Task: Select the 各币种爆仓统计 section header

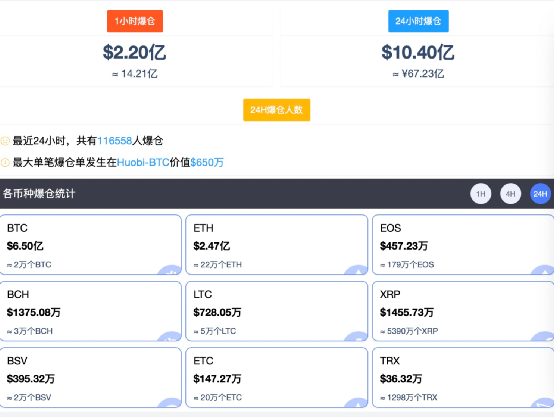Action: 39,194
